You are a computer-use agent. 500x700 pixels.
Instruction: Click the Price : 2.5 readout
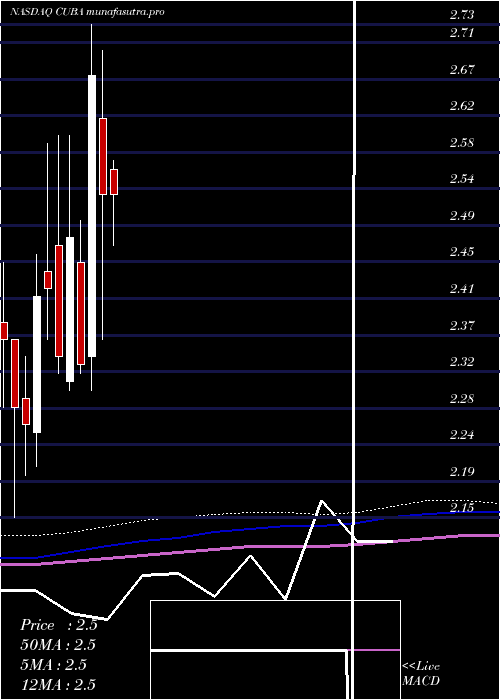tap(58, 625)
